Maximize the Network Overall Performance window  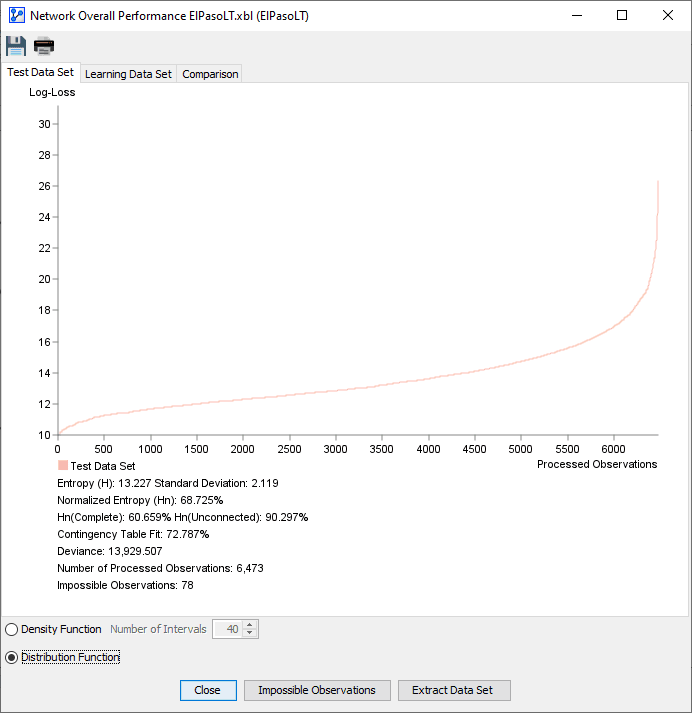pyautogui.click(x=622, y=15)
